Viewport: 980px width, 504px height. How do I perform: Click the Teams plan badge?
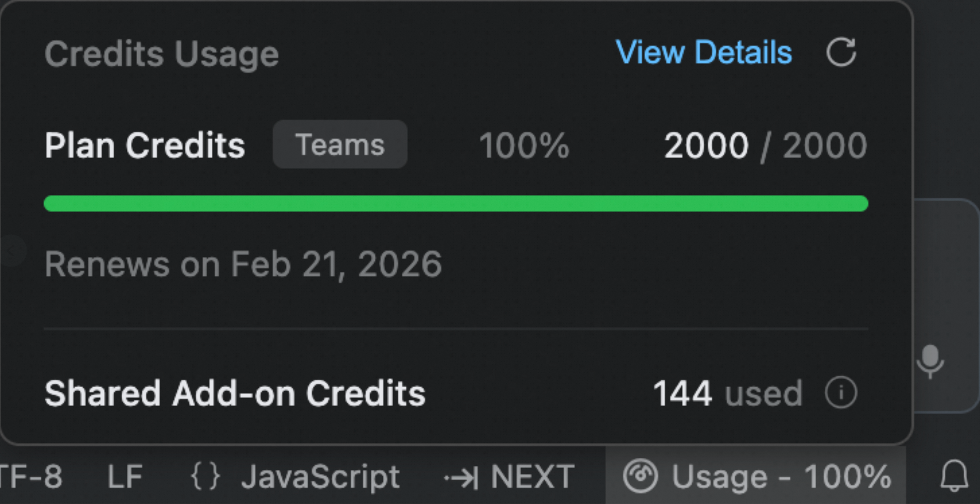coord(340,145)
